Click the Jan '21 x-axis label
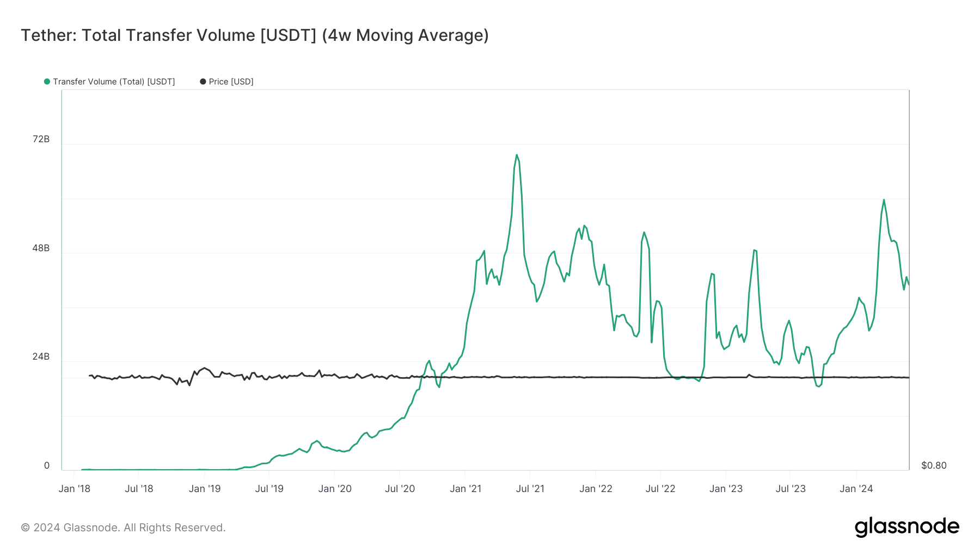The width and height of the screenshot is (980, 552). click(465, 489)
